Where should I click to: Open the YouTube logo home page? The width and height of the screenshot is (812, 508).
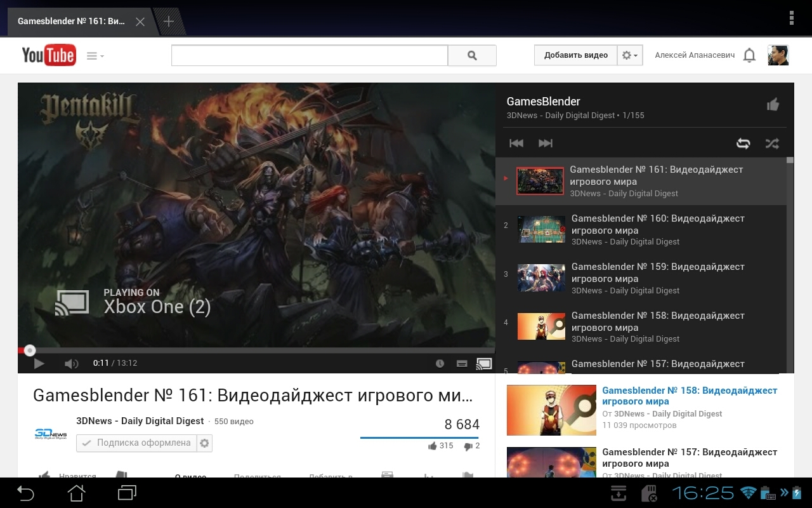point(49,55)
